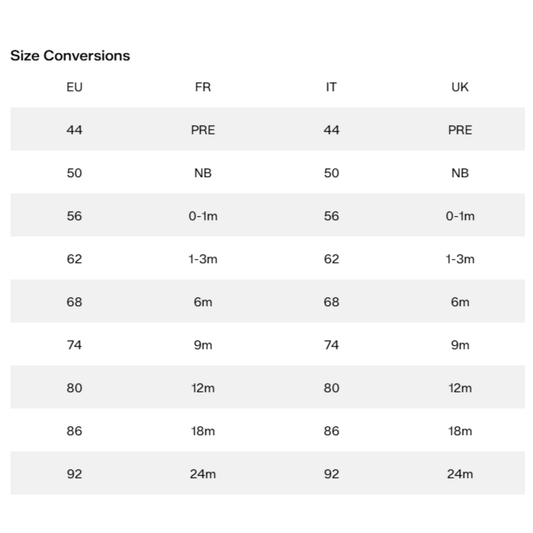Click IT size 86 cell
This screenshot has height=533, width=533.
click(331, 431)
